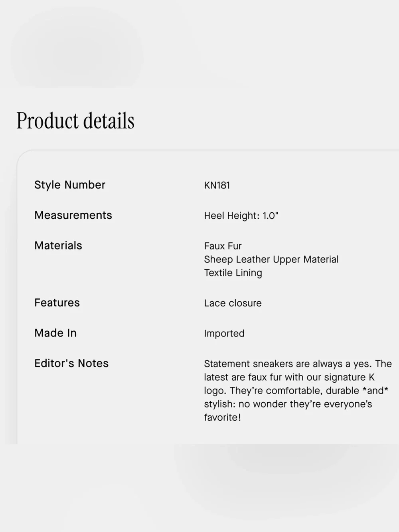Click the KN181 style number value
Screen dimensions: 399x532
tap(217, 185)
